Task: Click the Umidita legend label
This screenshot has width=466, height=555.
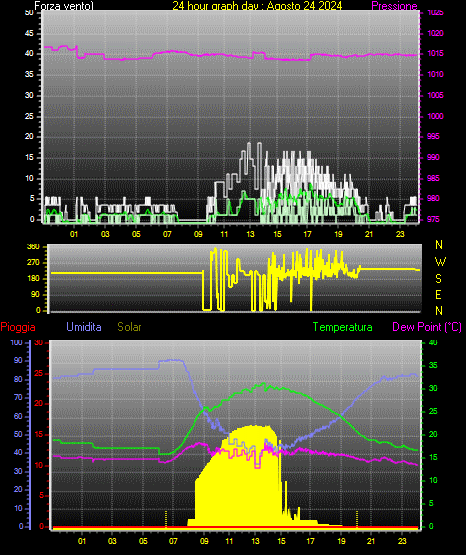Action: pos(84,327)
